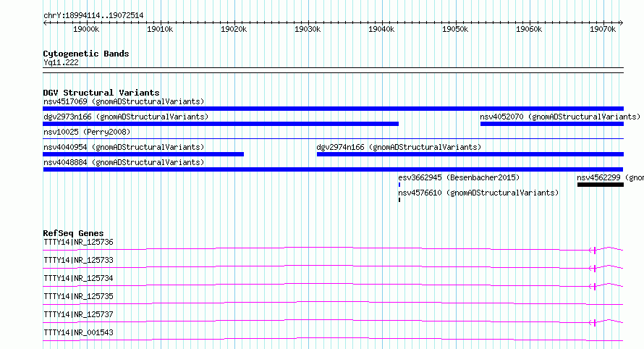Click the black bar under nsv4562299

[601, 185]
